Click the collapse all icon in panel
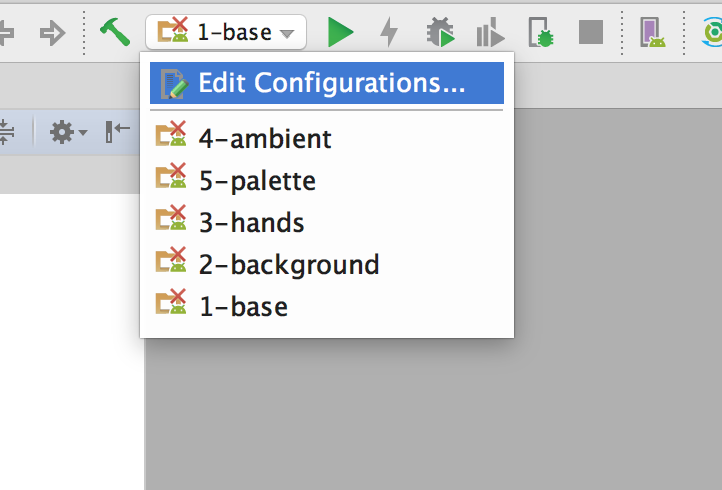 click(x=6, y=131)
